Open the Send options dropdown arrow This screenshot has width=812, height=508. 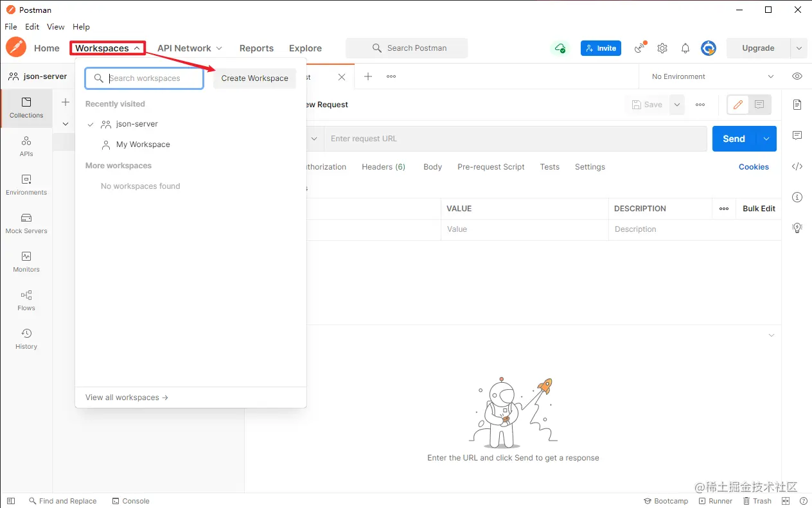766,139
